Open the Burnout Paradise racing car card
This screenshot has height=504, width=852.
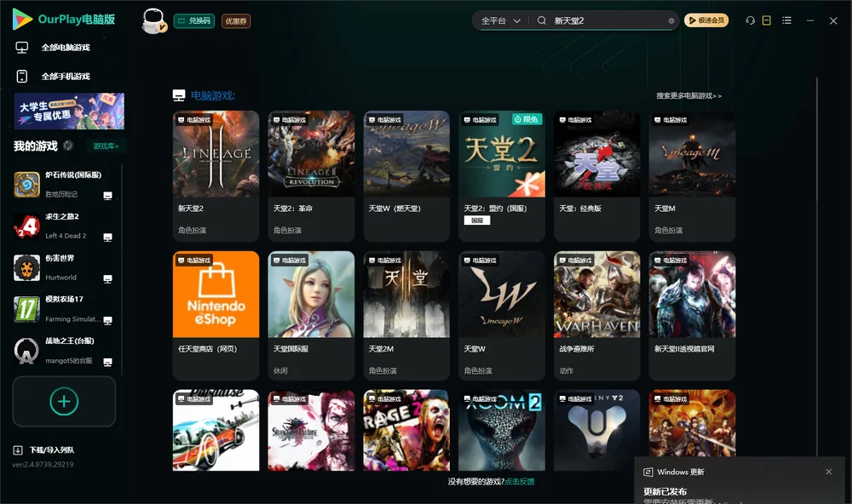pos(216,430)
